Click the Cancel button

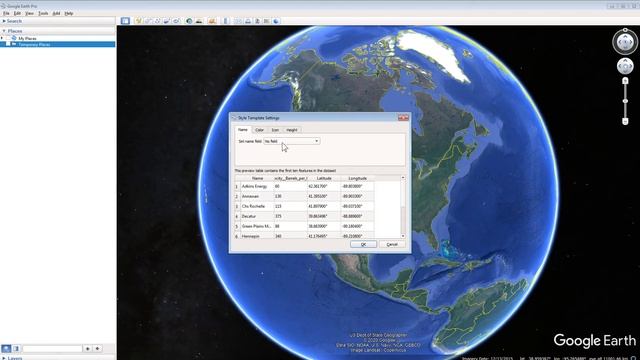pyautogui.click(x=392, y=244)
